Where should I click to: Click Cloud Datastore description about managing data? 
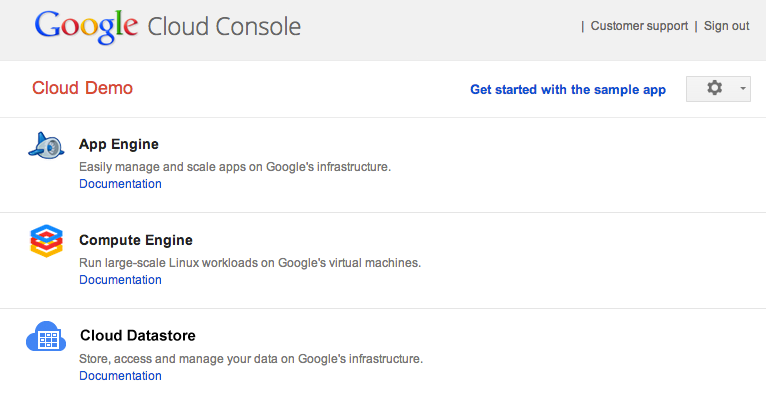point(251,359)
